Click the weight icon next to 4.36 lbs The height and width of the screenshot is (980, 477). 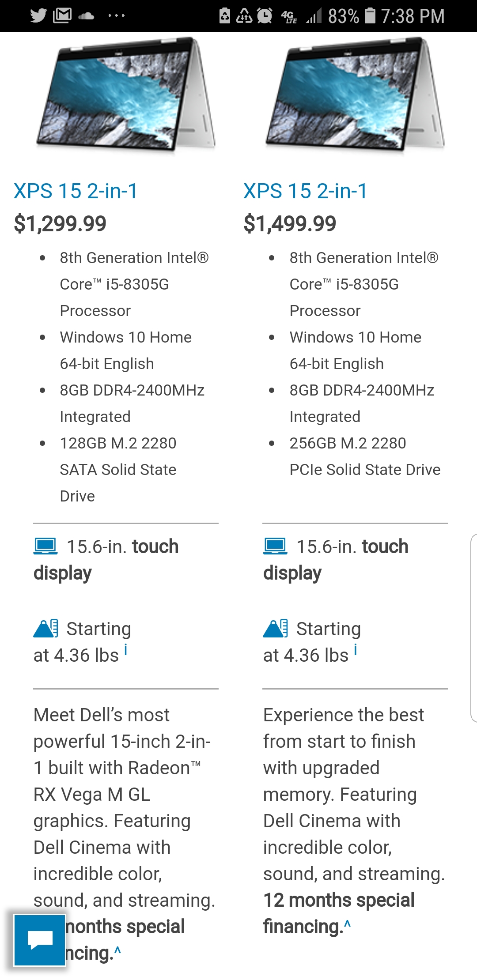pyautogui.click(x=44, y=629)
